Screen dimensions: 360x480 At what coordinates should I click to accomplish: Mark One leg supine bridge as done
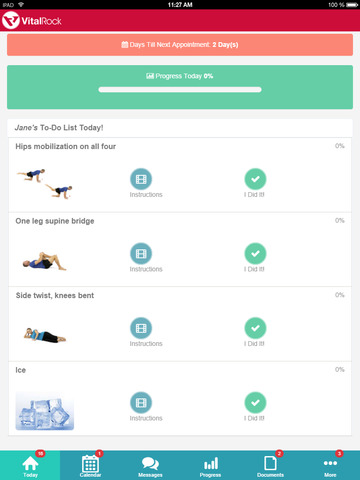[255, 254]
